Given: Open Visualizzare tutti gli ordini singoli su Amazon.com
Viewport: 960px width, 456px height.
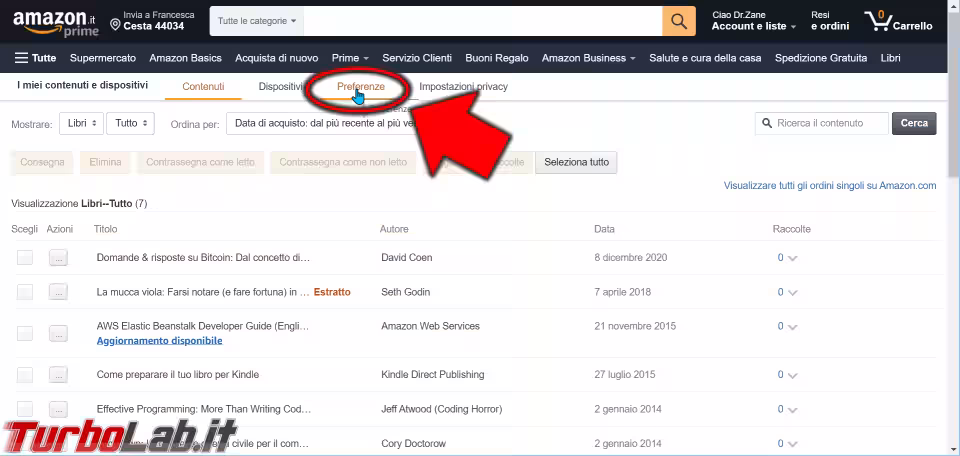Looking at the screenshot, I should (x=830, y=185).
